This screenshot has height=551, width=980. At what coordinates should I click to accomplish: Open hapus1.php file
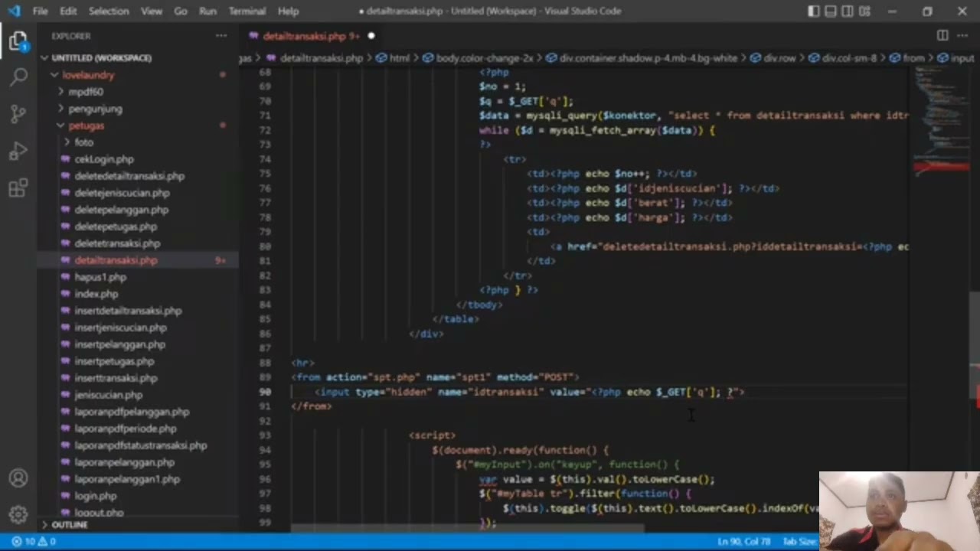pos(100,277)
